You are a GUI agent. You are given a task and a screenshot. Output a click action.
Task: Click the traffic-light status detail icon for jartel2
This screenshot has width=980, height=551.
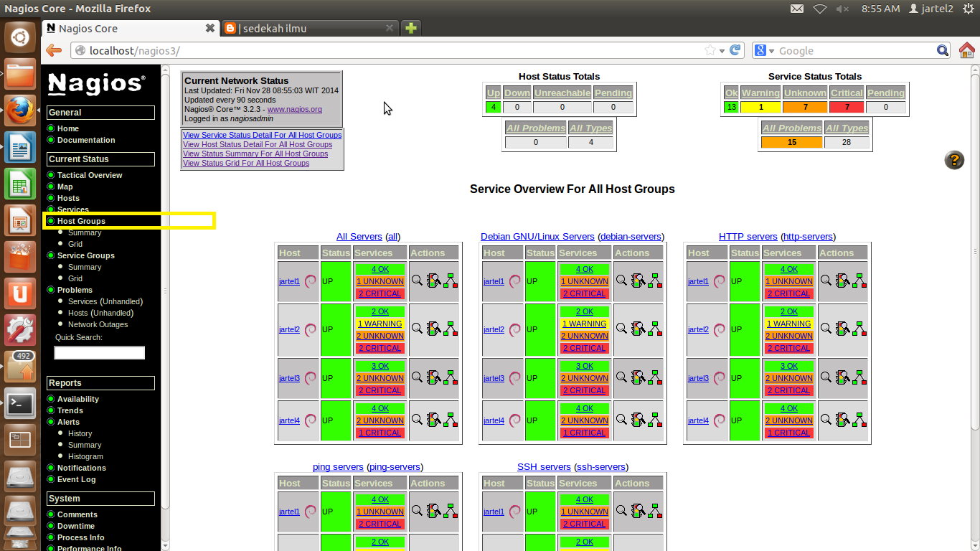431,330
